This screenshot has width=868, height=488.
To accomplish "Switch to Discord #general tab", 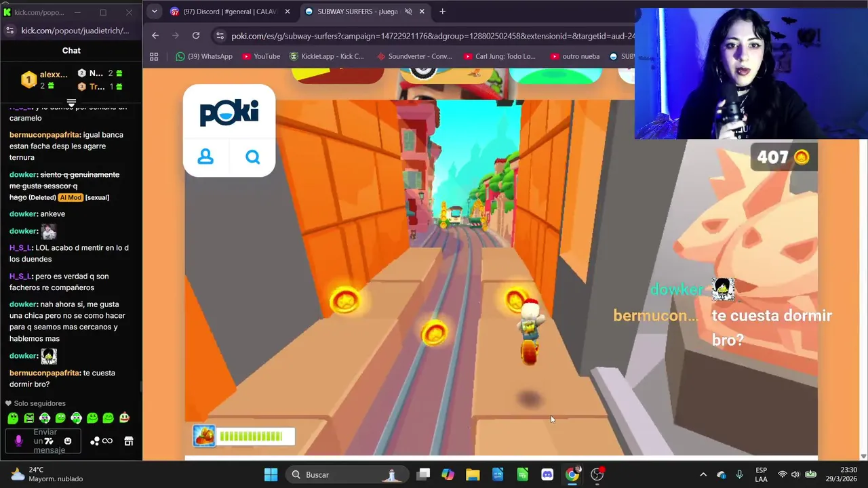I will pyautogui.click(x=231, y=12).
